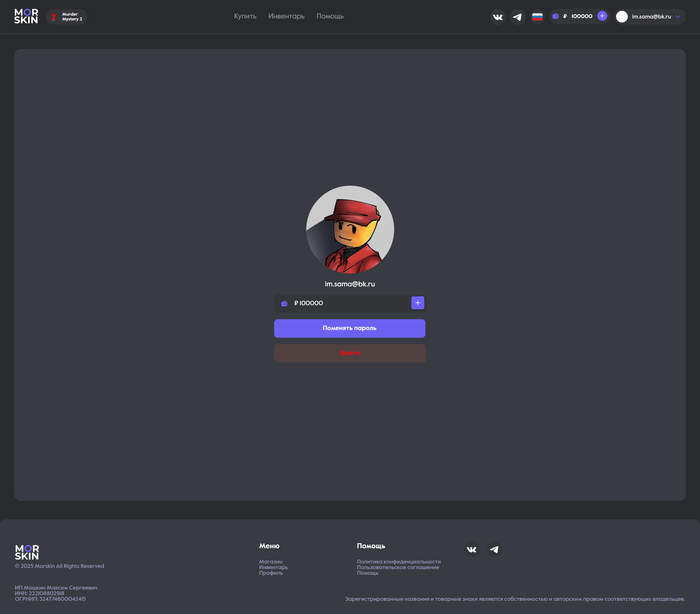Open the Murder Mystery 2 game selector
The height and width of the screenshot is (614, 700).
(67, 17)
